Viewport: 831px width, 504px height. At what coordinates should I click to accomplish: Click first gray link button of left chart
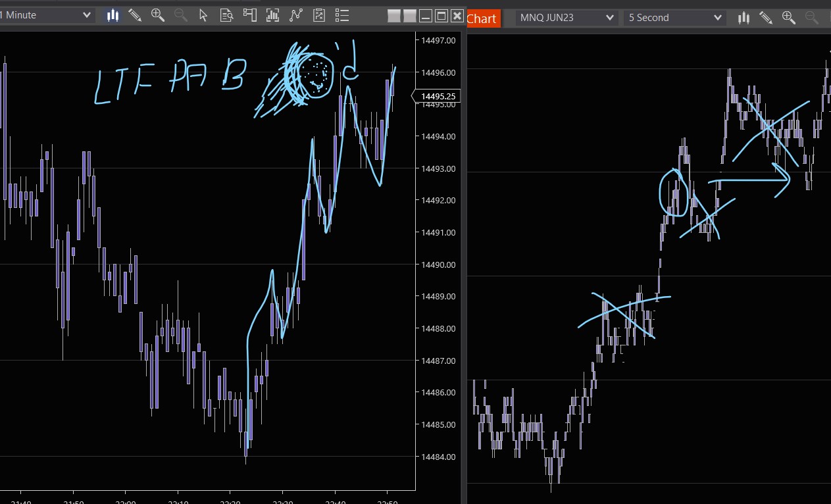[394, 16]
